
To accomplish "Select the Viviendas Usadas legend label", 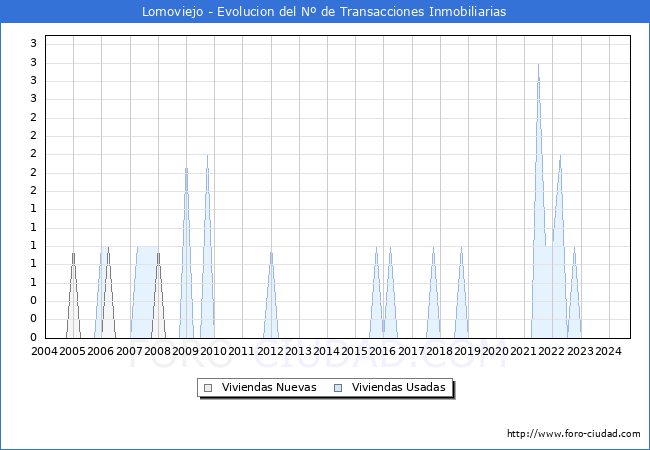I will (398, 387).
